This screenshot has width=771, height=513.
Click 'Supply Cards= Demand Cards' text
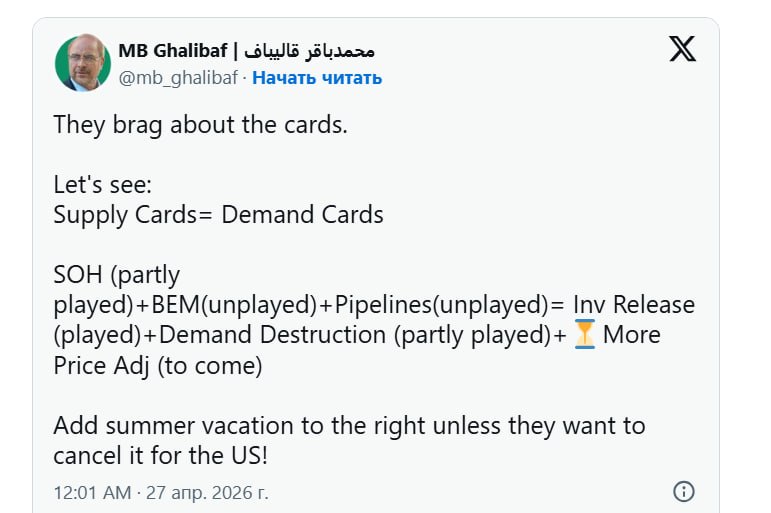(218, 214)
